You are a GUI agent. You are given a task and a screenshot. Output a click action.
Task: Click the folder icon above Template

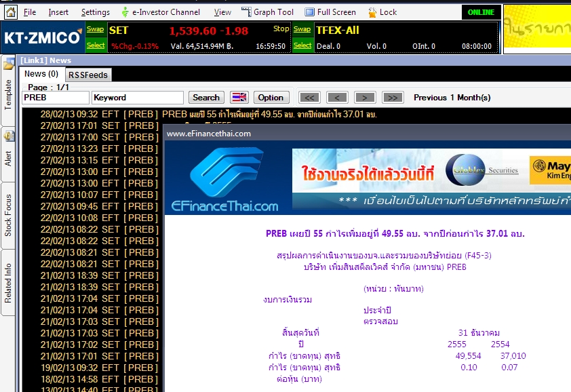[x=9, y=64]
